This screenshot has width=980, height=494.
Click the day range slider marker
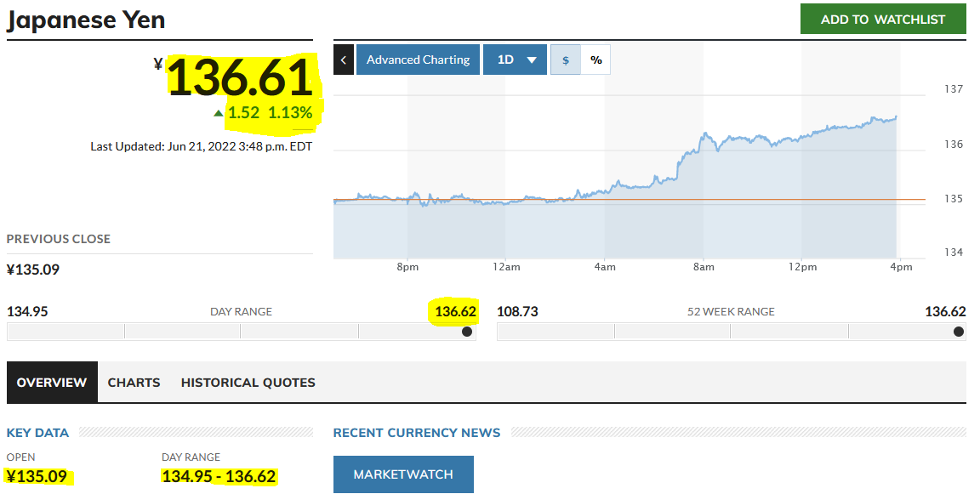tap(467, 332)
